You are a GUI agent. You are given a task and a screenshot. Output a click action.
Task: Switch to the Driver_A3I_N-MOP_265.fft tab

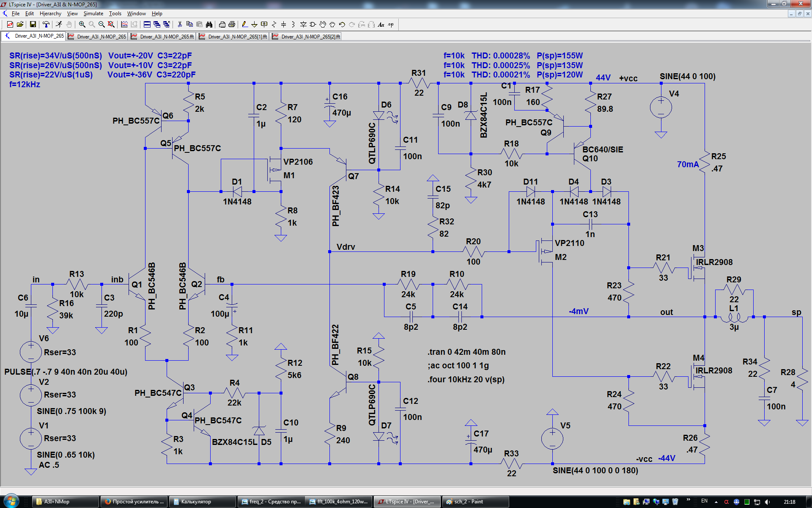(x=162, y=37)
